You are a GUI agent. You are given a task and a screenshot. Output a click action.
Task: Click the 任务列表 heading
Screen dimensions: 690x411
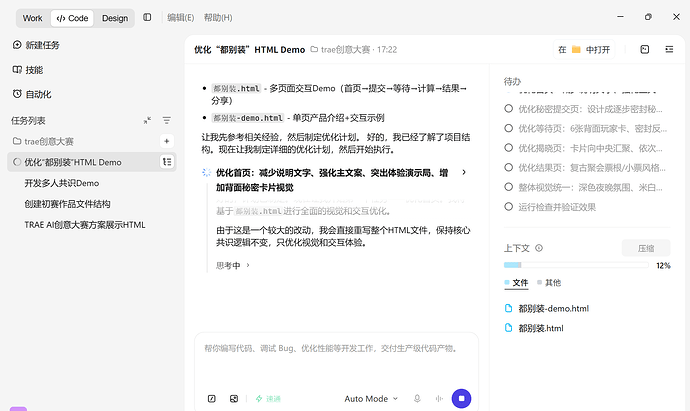coord(28,121)
